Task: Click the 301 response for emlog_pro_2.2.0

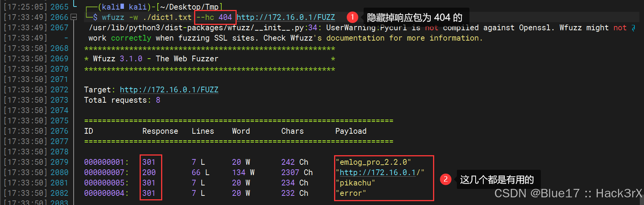Action: pyautogui.click(x=149, y=162)
